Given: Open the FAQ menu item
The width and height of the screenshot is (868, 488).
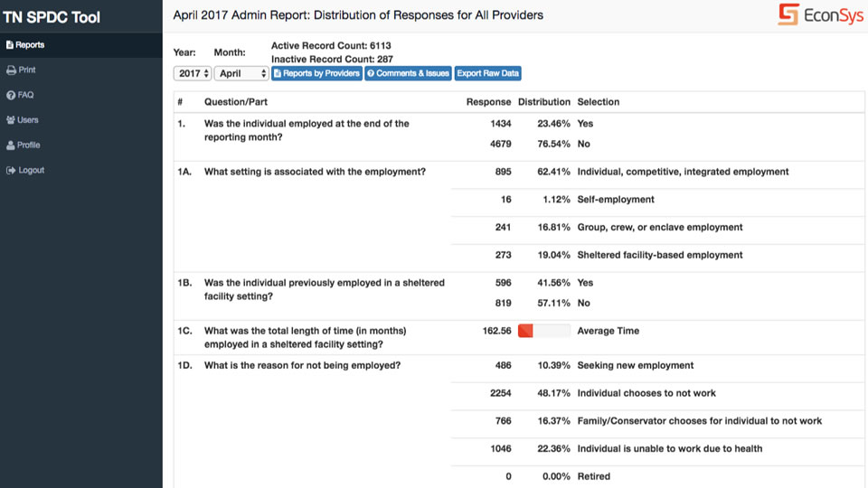Looking at the screenshot, I should 25,95.
